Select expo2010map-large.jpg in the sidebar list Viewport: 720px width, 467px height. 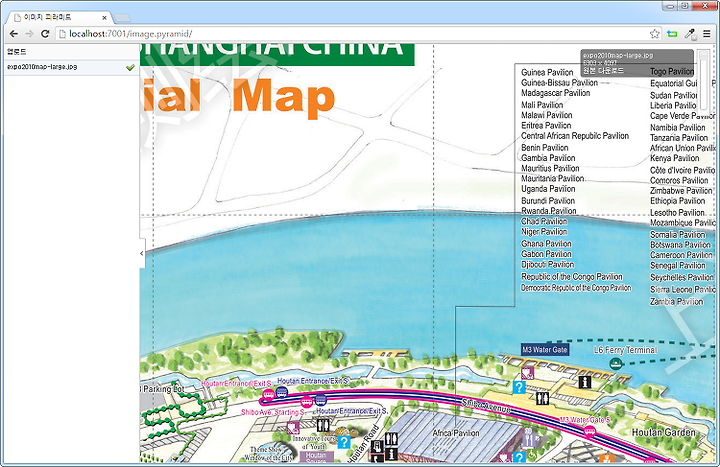pos(72,67)
